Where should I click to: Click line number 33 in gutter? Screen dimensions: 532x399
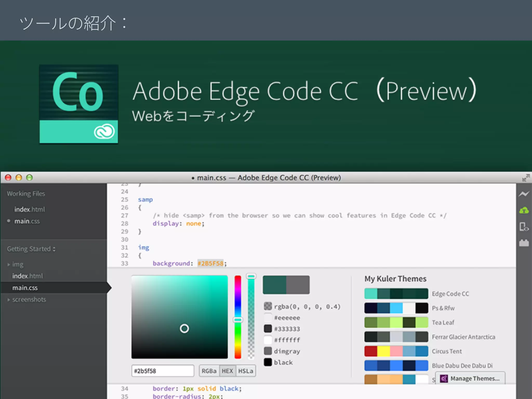(125, 263)
